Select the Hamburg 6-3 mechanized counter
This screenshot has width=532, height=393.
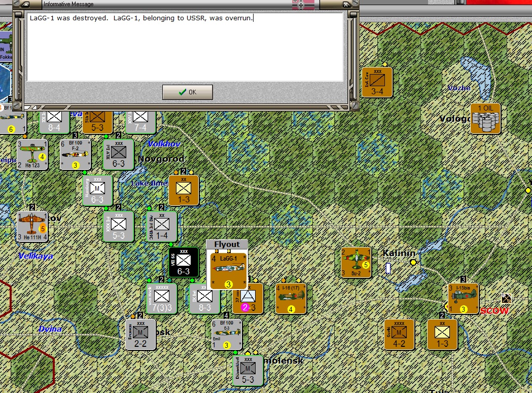coord(97,190)
